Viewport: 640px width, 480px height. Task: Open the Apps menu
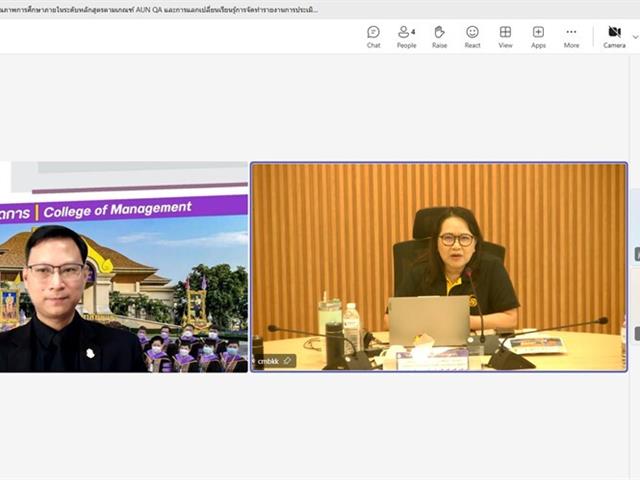(x=538, y=36)
